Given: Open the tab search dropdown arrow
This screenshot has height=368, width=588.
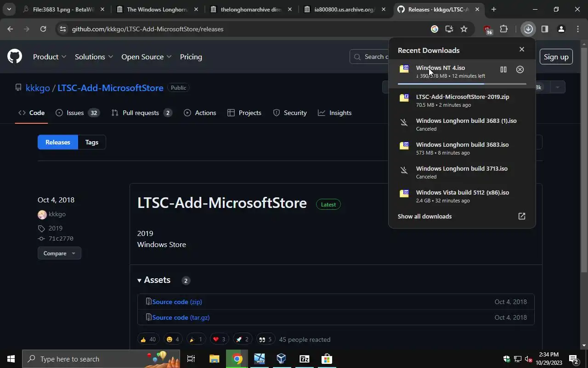Looking at the screenshot, I should point(9,9).
